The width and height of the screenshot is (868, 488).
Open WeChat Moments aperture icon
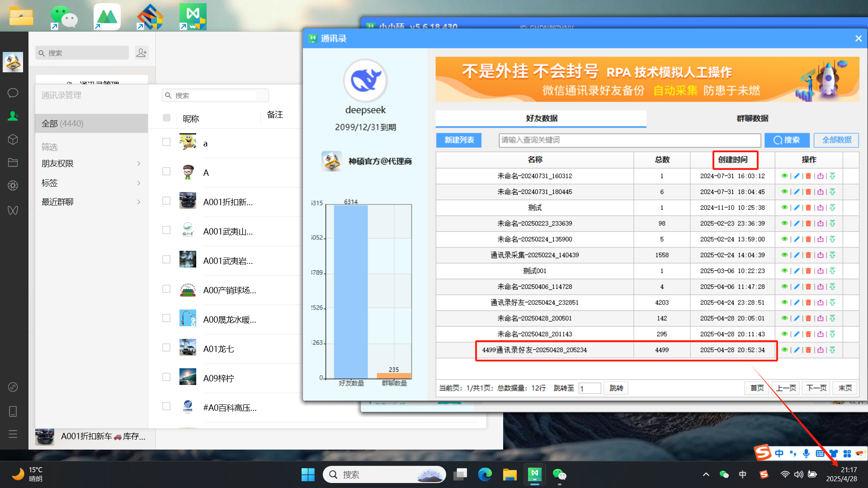(x=13, y=186)
